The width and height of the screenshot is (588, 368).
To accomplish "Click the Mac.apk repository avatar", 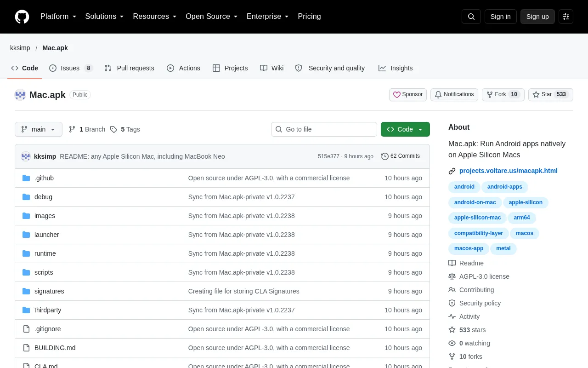I will [x=20, y=95].
